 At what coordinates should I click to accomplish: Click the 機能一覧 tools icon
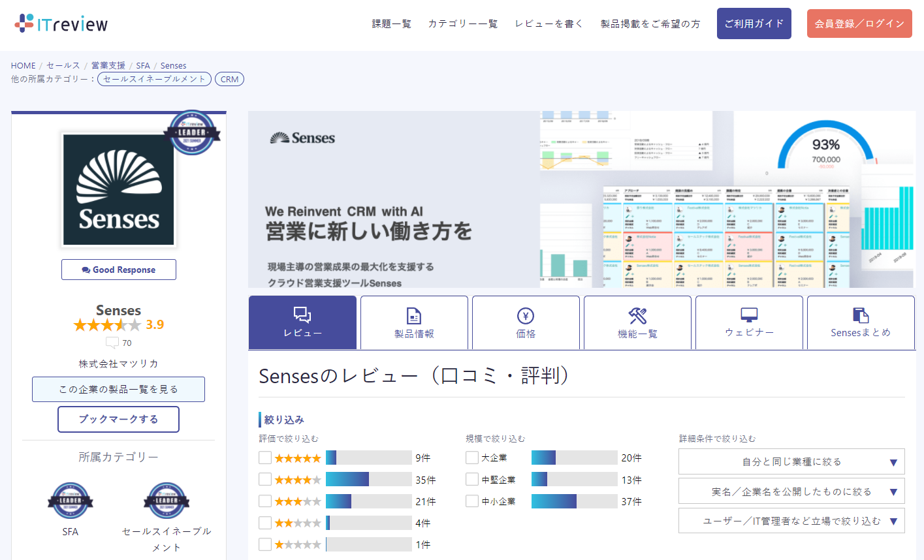(x=637, y=316)
